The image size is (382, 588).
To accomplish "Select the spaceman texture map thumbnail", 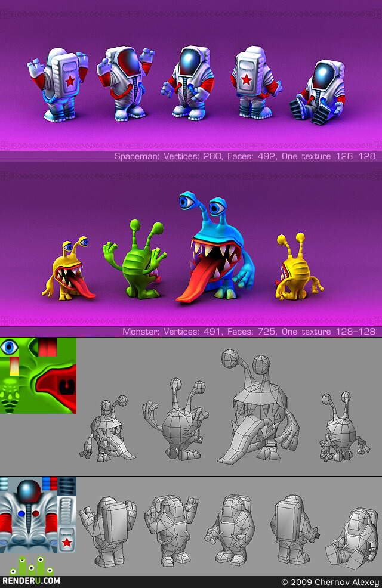I will pyautogui.click(x=38, y=515).
